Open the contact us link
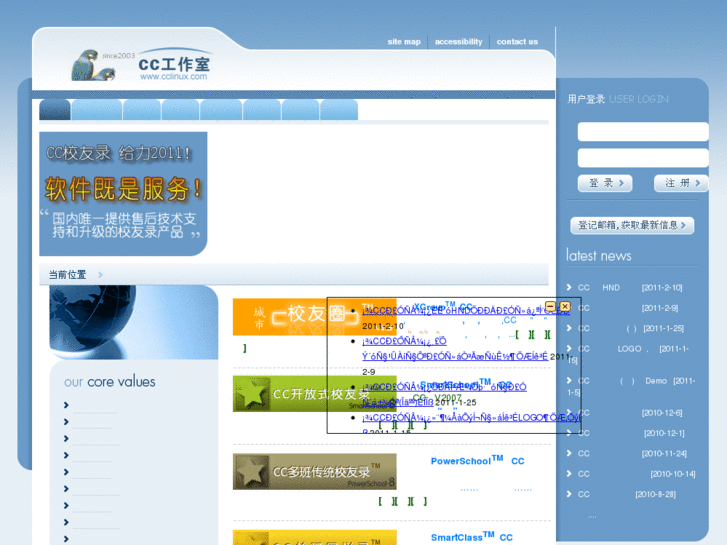Viewport: 727px width, 545px height. pos(517,42)
